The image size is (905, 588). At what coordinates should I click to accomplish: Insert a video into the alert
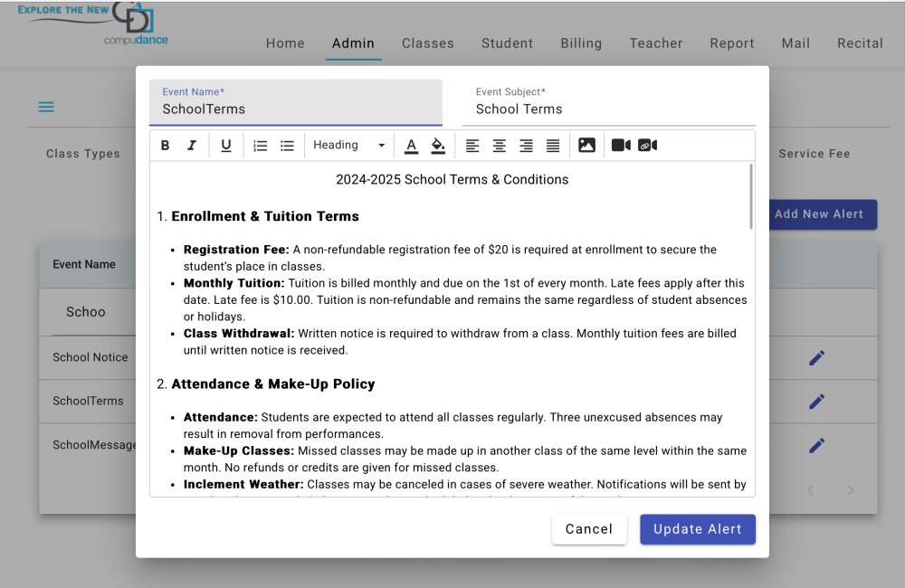click(x=621, y=146)
